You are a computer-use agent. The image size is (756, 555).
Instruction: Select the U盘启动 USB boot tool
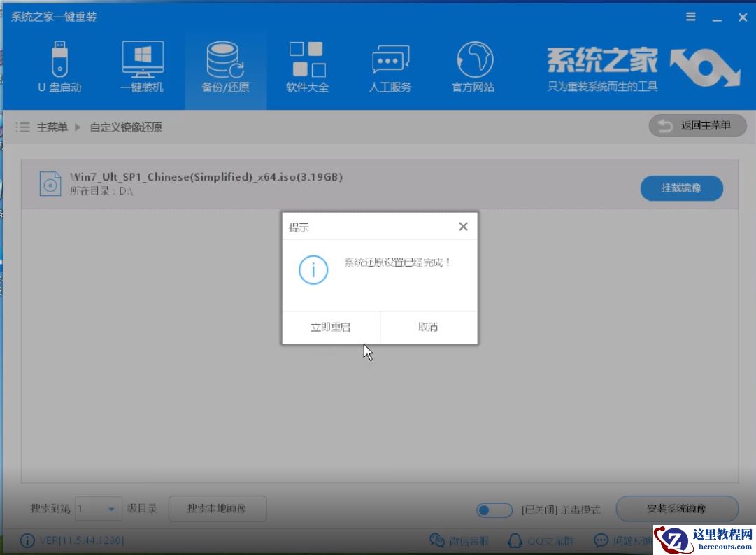[x=60, y=66]
